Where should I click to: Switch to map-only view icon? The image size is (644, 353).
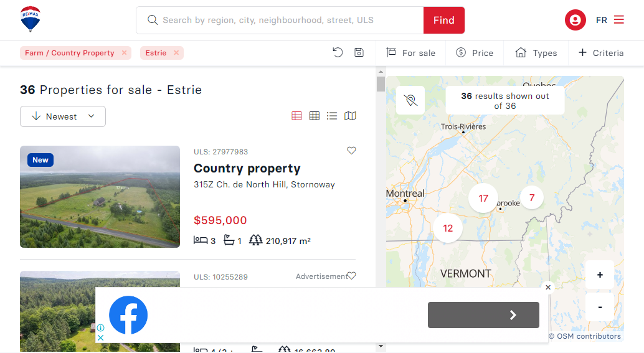(x=351, y=116)
